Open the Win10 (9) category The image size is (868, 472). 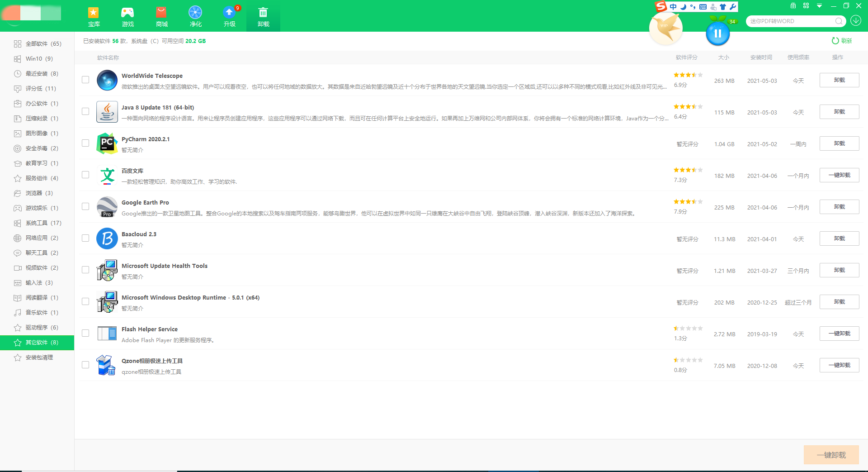tap(37, 59)
